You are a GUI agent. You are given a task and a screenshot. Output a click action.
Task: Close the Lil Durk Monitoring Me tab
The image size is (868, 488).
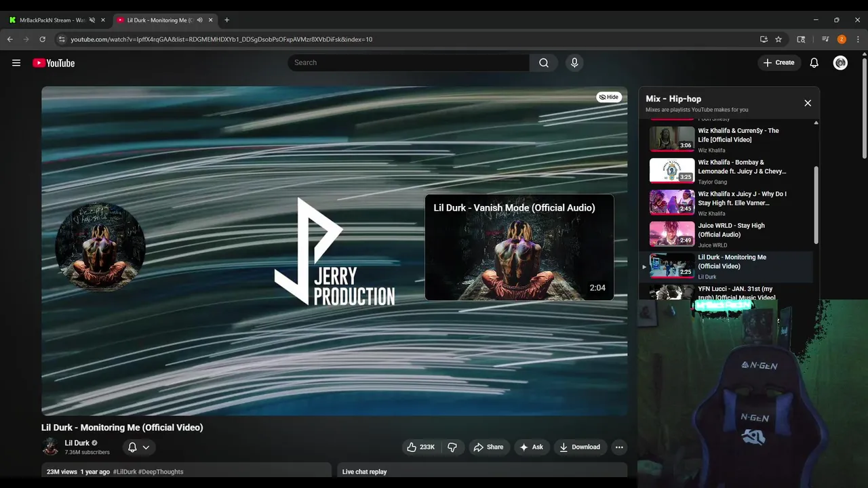point(210,20)
